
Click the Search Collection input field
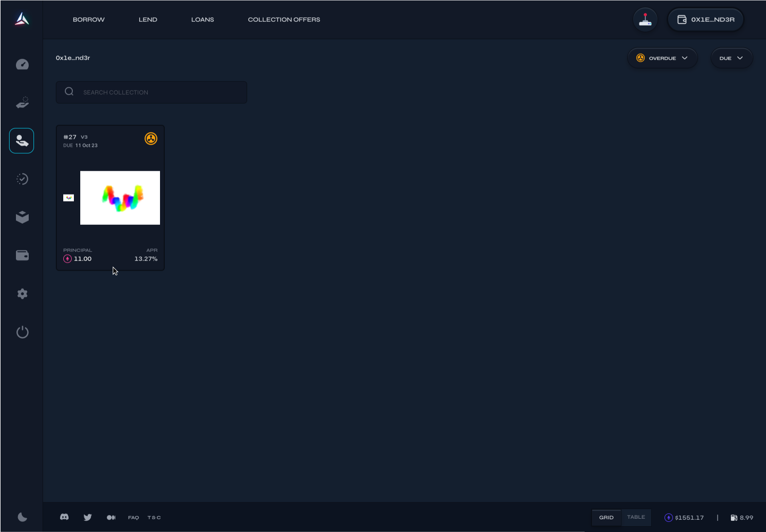(151, 92)
